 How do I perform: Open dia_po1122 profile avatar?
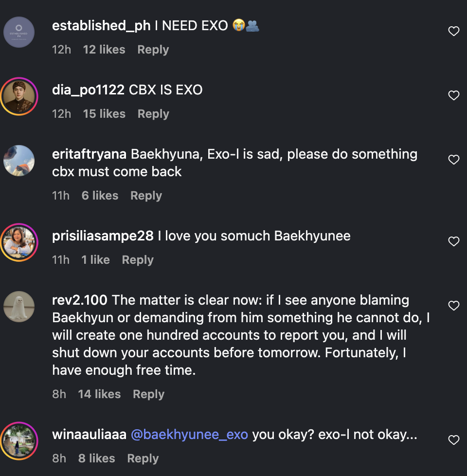pos(19,96)
